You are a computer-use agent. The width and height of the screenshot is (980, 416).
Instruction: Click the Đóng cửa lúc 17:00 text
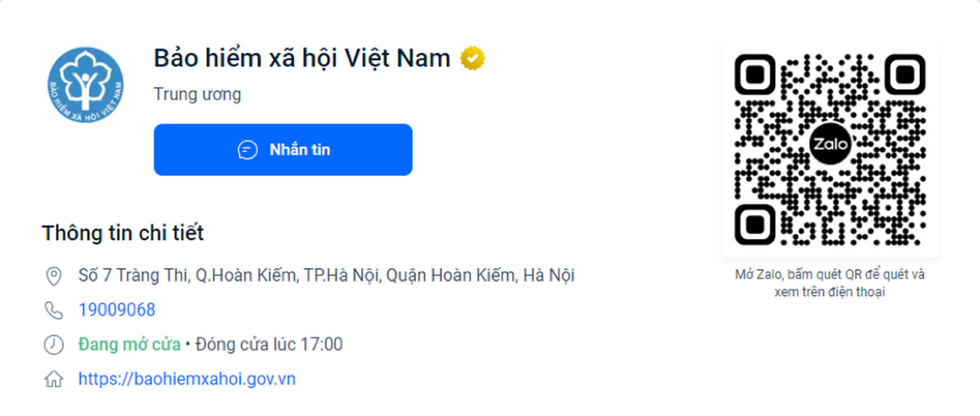point(269,344)
